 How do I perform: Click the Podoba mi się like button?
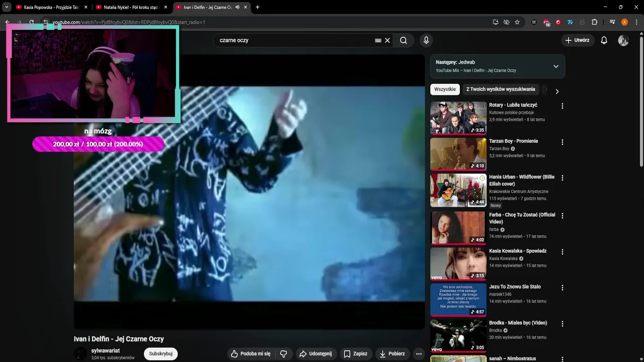point(251,353)
